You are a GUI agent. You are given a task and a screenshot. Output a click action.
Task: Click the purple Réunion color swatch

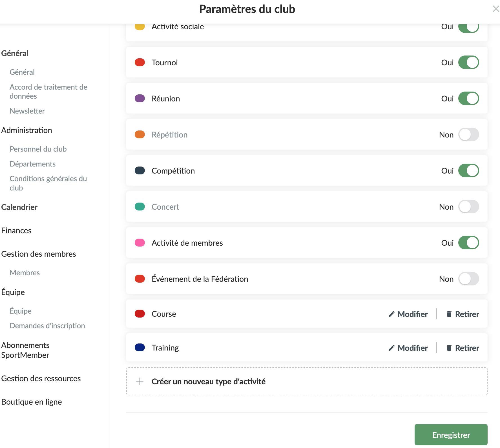pyautogui.click(x=140, y=99)
